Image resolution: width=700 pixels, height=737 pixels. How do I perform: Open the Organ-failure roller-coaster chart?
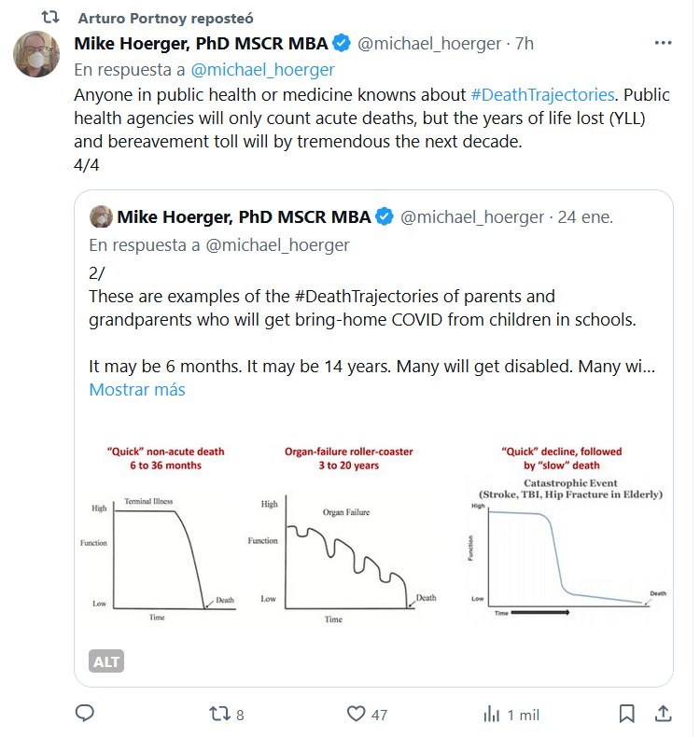tap(348, 534)
